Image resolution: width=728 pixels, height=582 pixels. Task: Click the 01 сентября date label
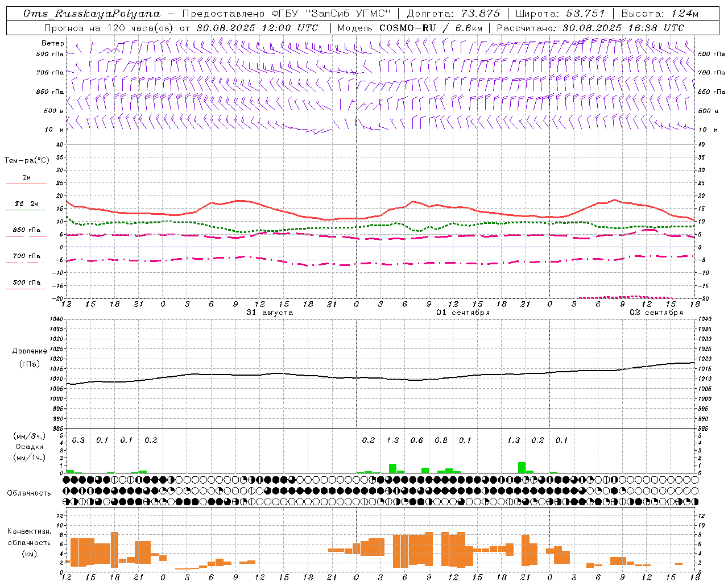(463, 313)
